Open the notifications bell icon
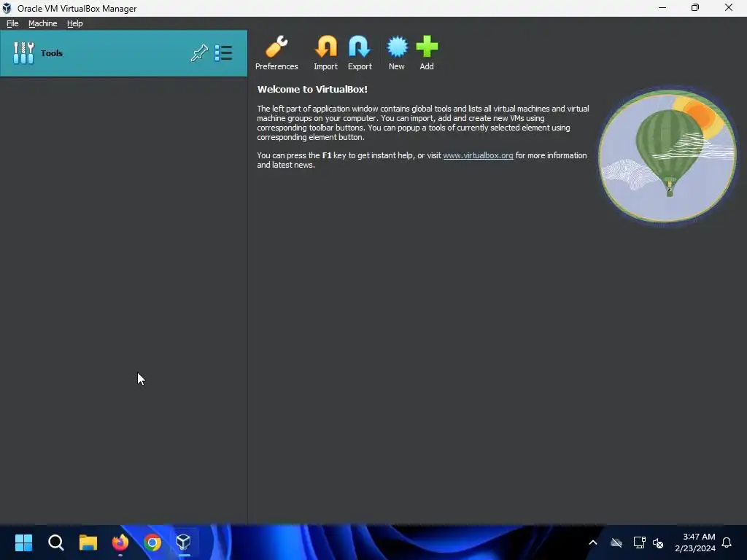This screenshot has width=747, height=560. pyautogui.click(x=727, y=542)
